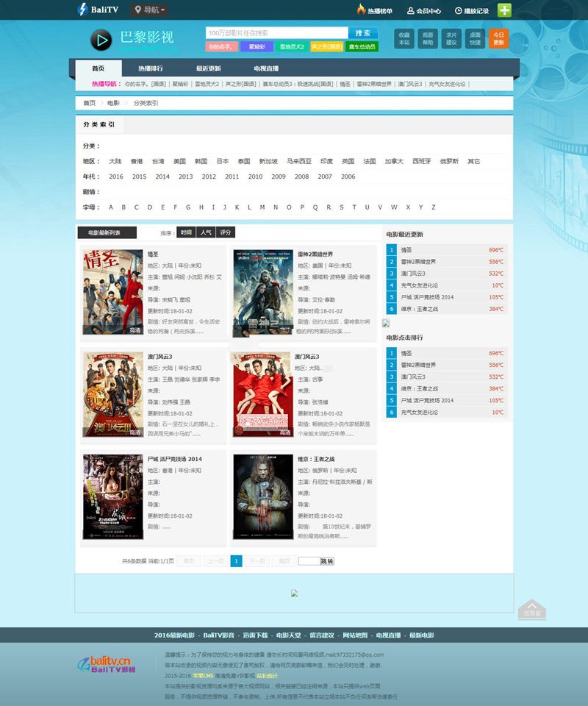Open the 导航 navigation dropdown
Screen dimensions: 588x706
[150, 10]
